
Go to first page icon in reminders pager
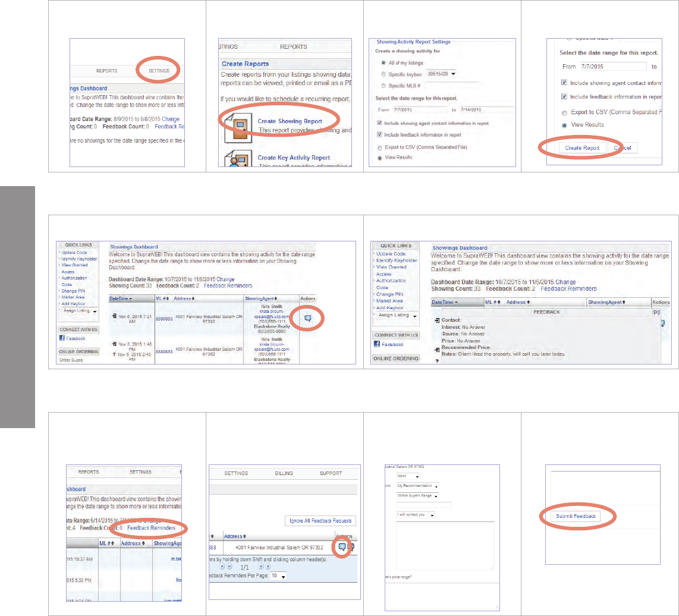[x=222, y=566]
